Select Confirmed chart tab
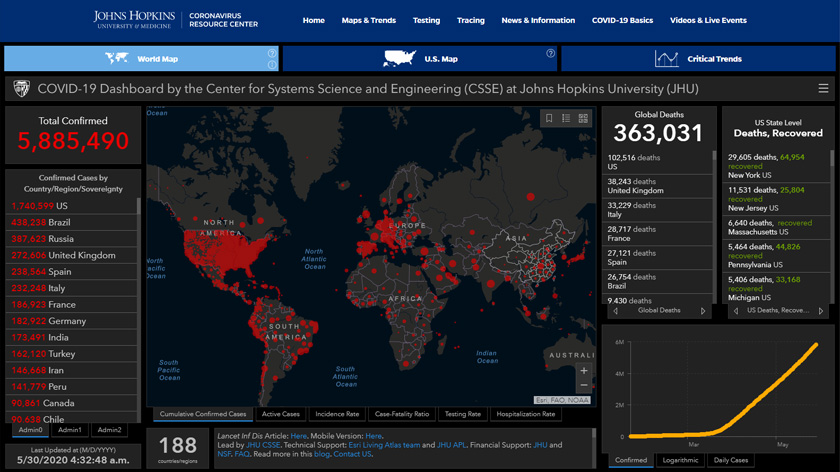840x472 pixels. pos(631,460)
